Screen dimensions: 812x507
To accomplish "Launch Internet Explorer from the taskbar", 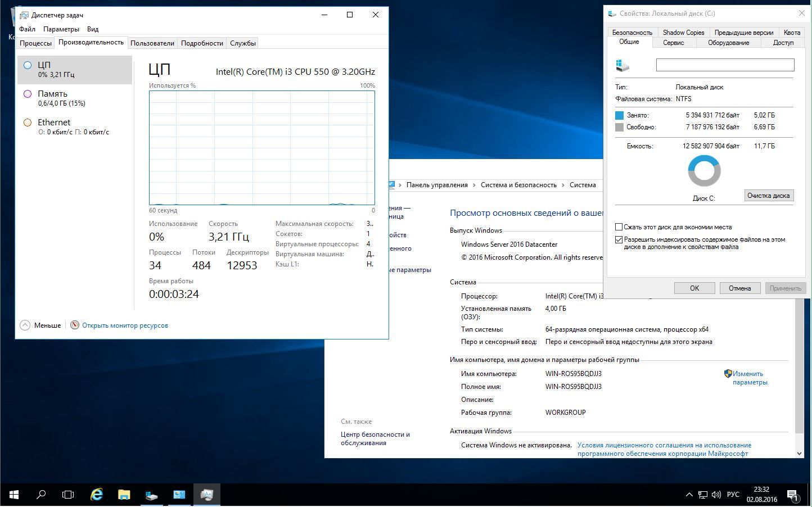I will coord(97,495).
